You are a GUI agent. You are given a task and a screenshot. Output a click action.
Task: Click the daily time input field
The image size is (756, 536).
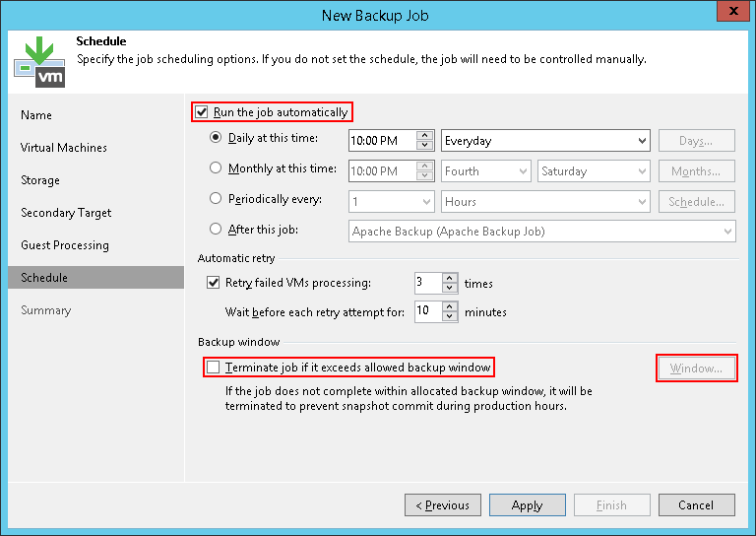click(382, 141)
